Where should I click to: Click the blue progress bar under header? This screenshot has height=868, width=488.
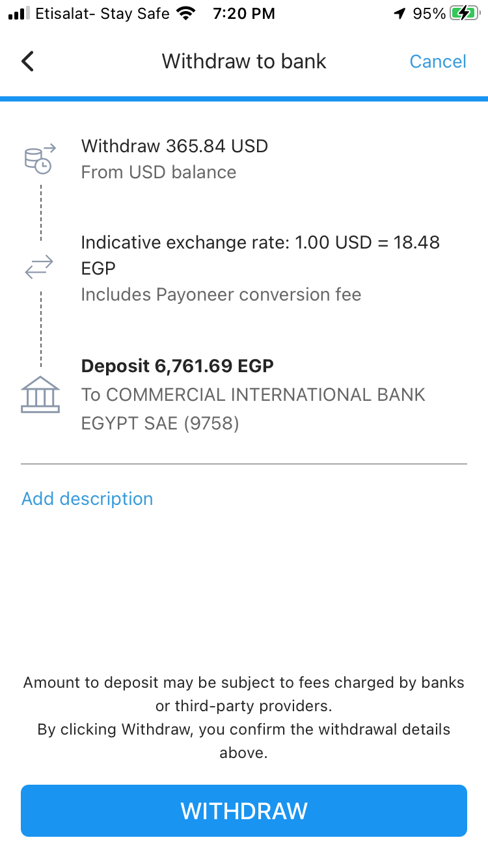(244, 99)
